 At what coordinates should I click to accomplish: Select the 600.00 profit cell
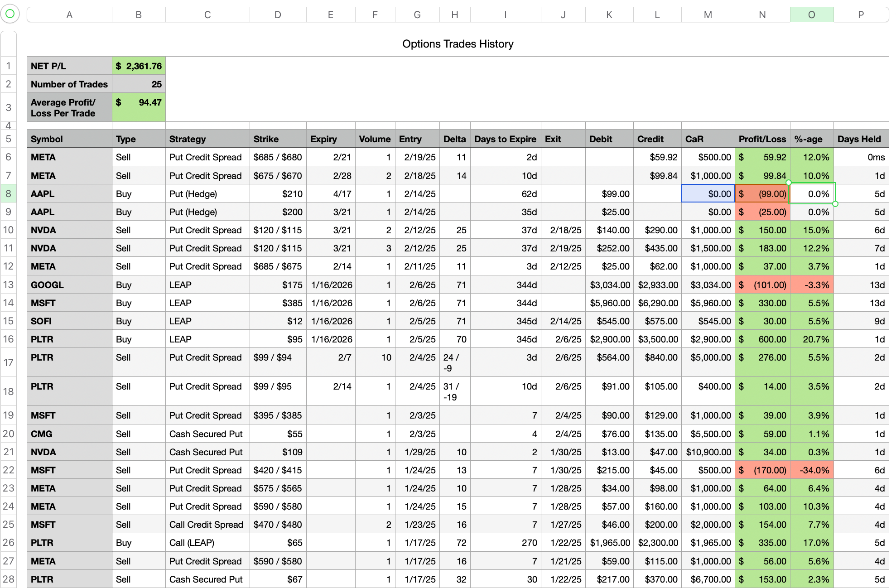coord(762,339)
